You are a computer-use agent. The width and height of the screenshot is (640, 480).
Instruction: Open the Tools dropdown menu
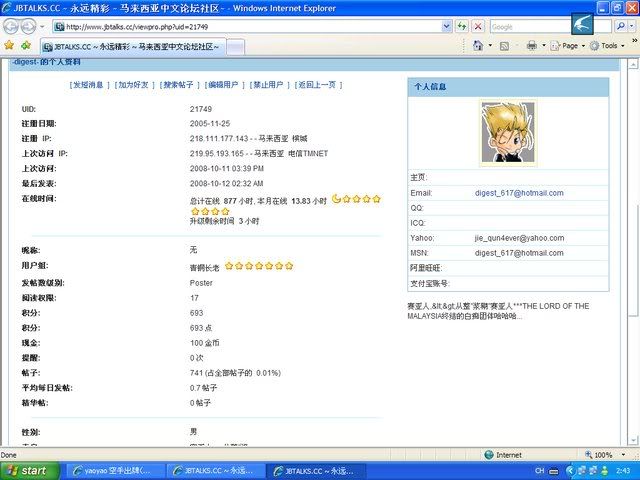(x=609, y=46)
